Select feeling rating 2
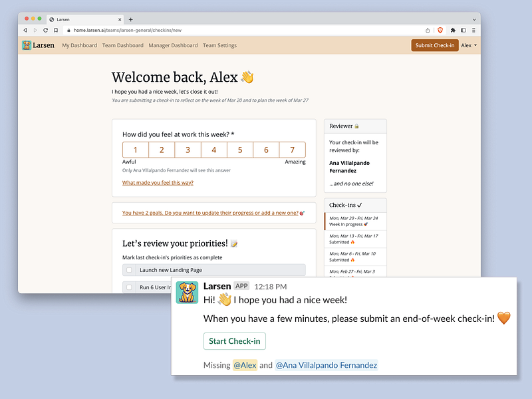The image size is (532, 399). (162, 150)
